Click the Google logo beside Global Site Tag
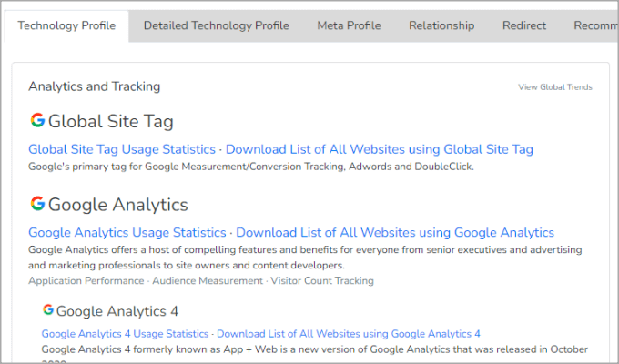619x364 pixels. click(37, 121)
